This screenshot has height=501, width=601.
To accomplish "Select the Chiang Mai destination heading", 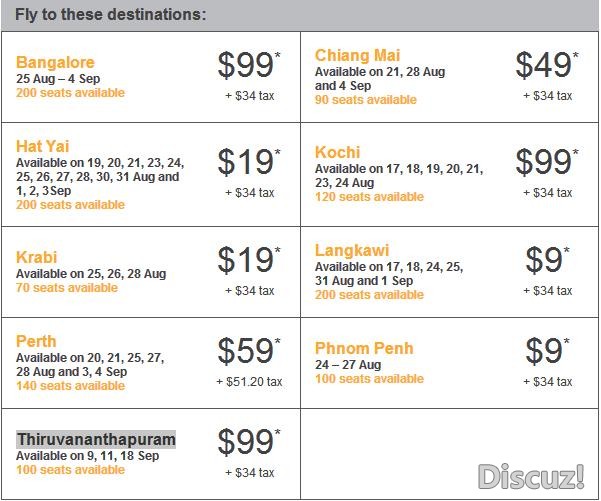I will pyautogui.click(x=357, y=55).
